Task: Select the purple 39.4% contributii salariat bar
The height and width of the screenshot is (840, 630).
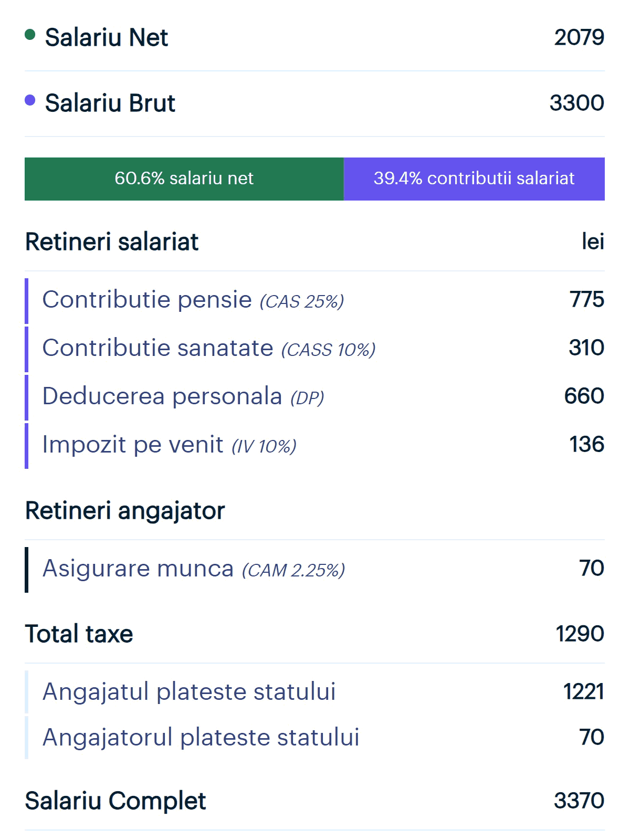Action: pos(474,179)
